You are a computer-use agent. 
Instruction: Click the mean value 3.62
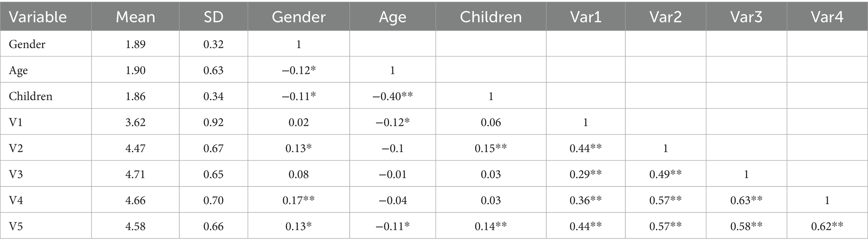coord(135,122)
